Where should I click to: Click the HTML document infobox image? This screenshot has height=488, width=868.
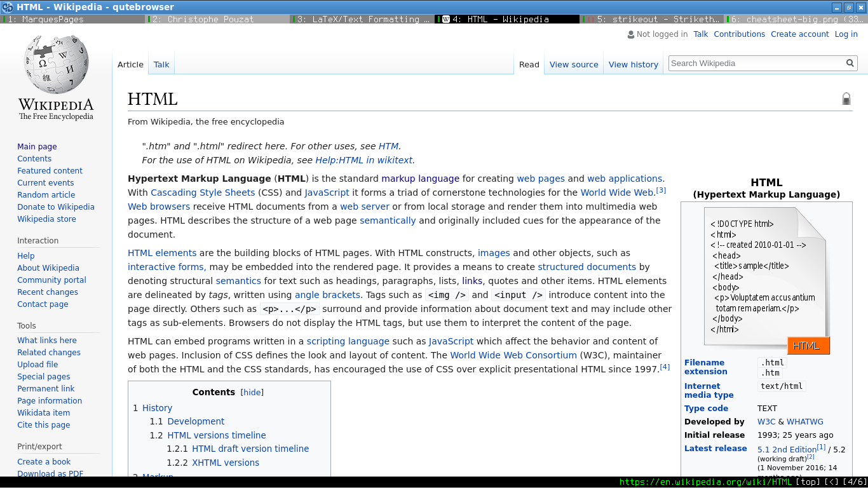[766, 280]
